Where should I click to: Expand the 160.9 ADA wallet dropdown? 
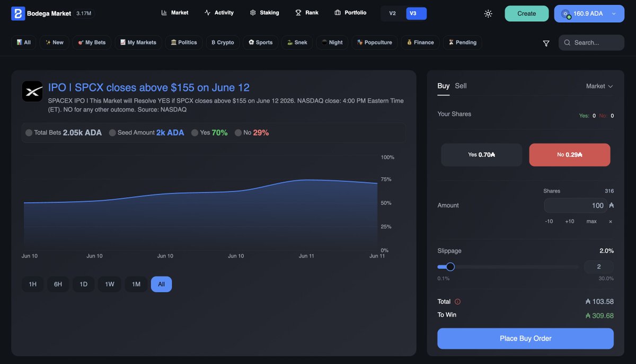tap(589, 14)
